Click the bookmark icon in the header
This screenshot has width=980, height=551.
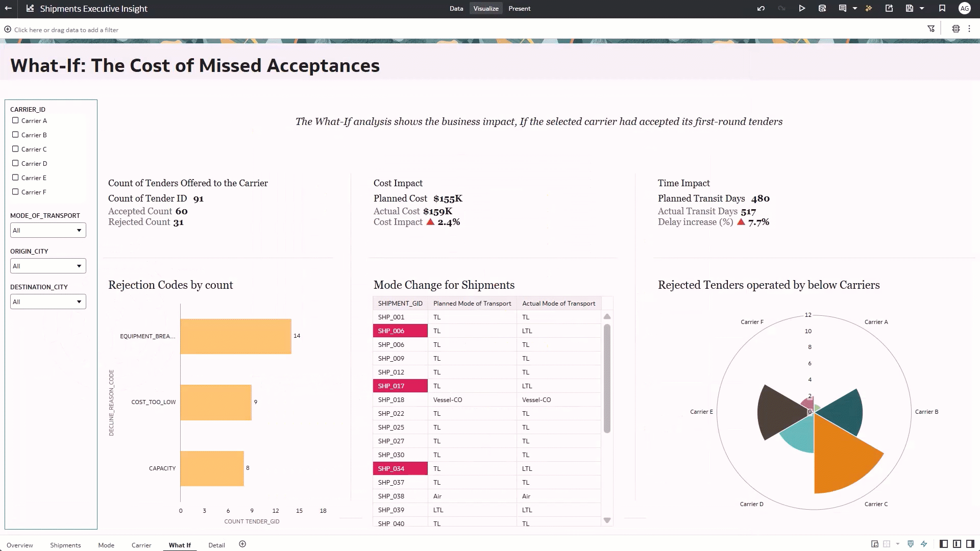(942, 9)
